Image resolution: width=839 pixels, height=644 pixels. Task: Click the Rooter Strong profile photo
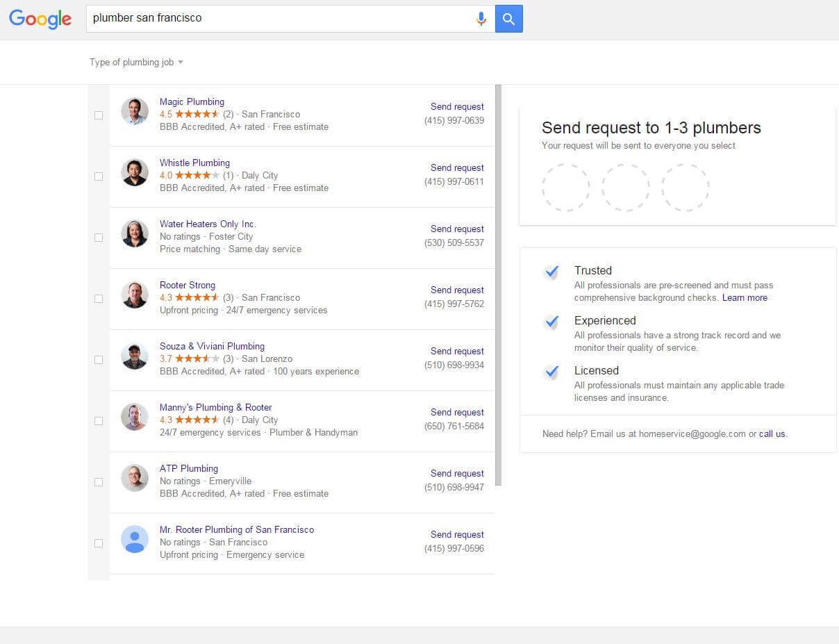[135, 295]
